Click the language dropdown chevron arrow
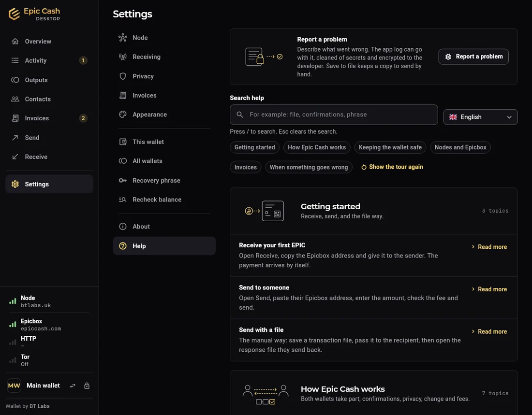Image resolution: width=532 pixels, height=415 pixels. point(509,117)
